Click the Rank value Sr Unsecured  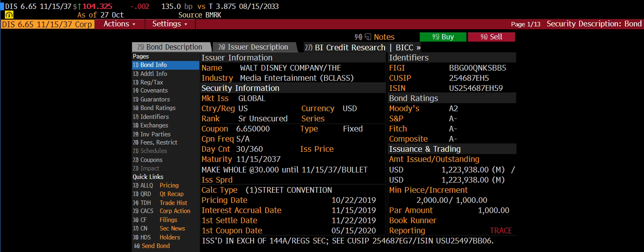pyautogui.click(x=263, y=118)
